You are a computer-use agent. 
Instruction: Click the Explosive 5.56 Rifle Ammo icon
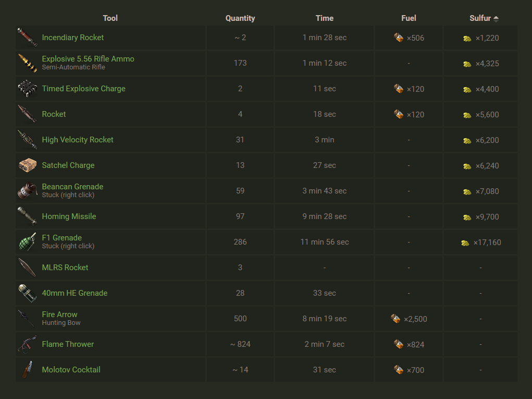pyautogui.click(x=27, y=63)
